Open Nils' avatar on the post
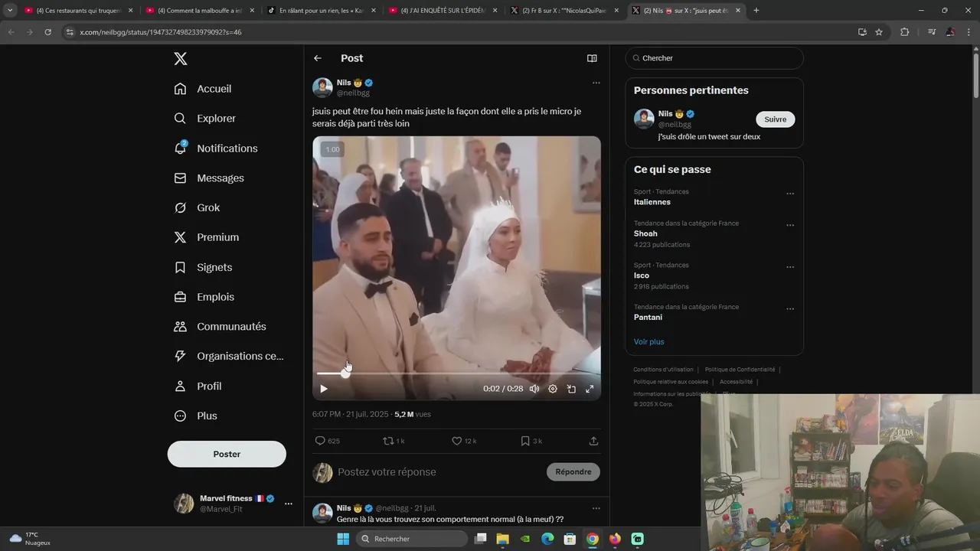The height and width of the screenshot is (551, 980). tap(322, 87)
